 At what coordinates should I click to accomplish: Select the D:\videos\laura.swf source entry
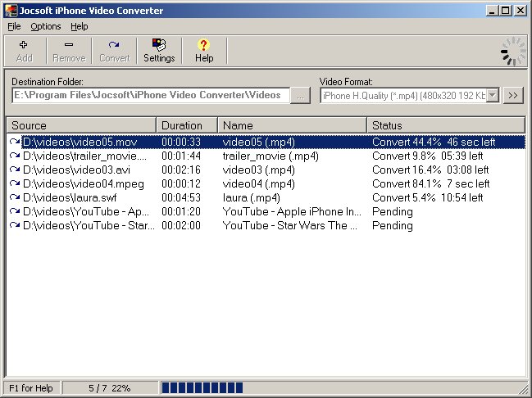click(x=70, y=197)
